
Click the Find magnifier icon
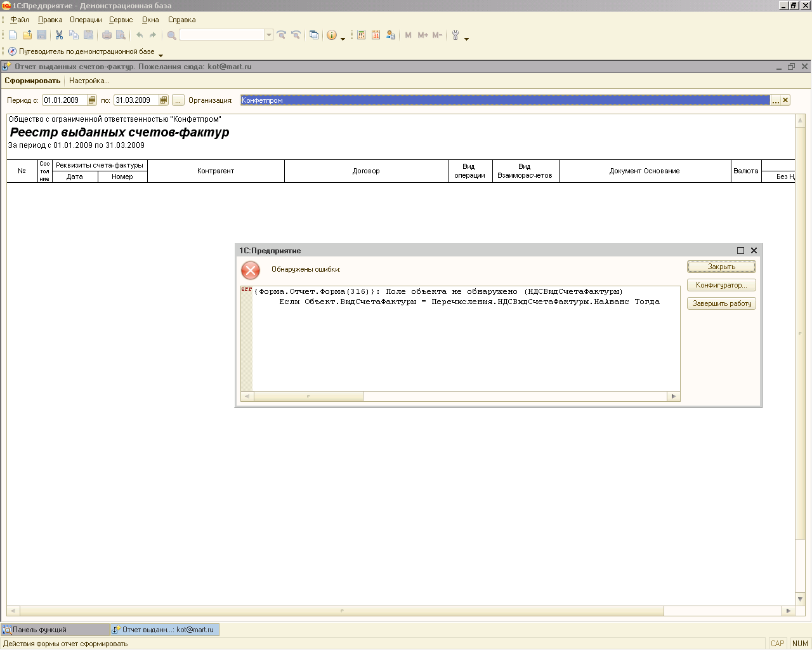click(x=171, y=35)
